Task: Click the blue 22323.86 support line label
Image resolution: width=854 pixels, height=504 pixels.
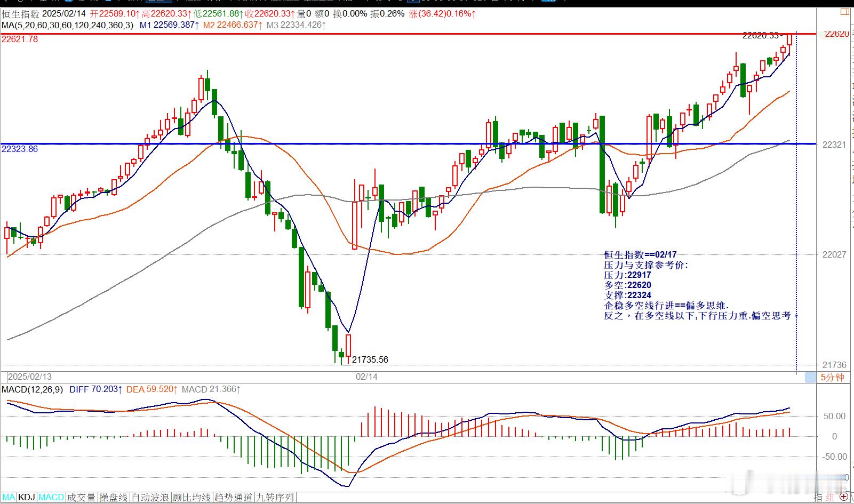Action: click(x=20, y=149)
